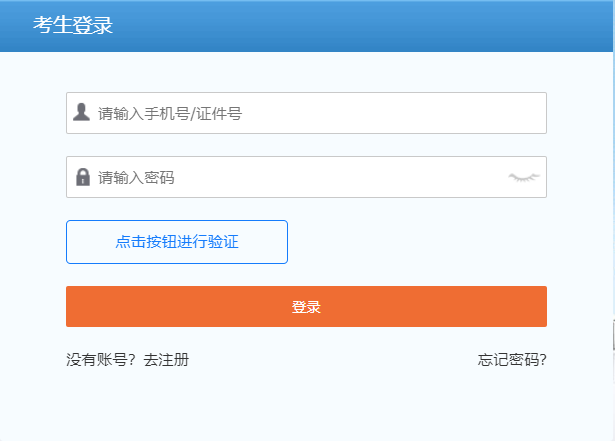Click the padlock icon in the password field
Image resolution: width=615 pixels, height=441 pixels.
point(83,177)
